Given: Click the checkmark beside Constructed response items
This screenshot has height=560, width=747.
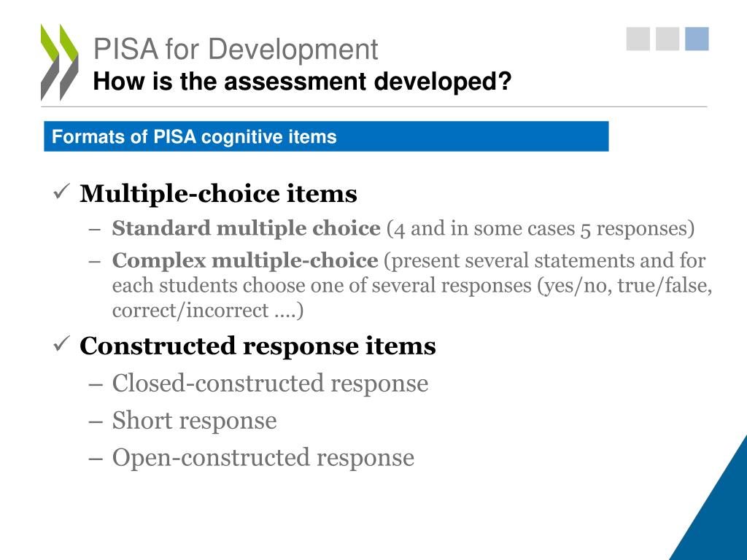Looking at the screenshot, I should click(62, 344).
